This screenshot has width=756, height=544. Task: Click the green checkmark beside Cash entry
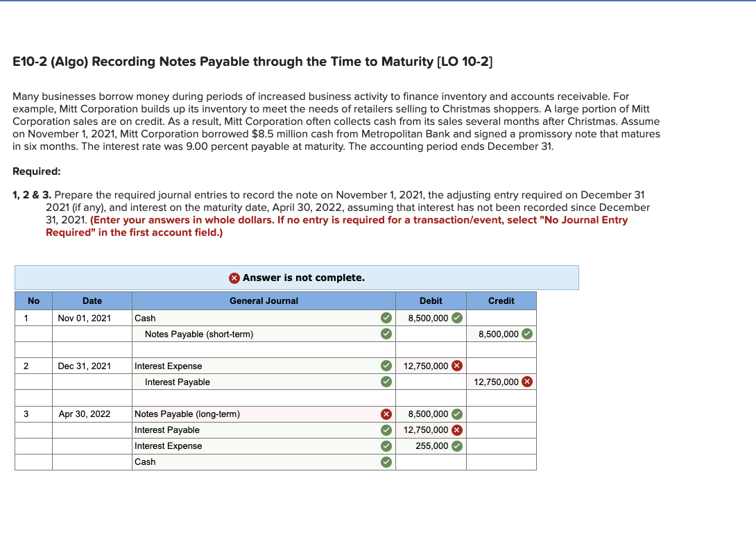386,318
